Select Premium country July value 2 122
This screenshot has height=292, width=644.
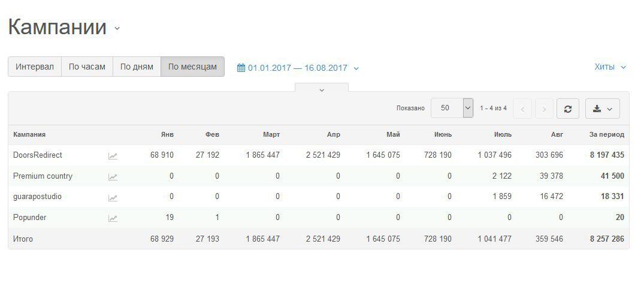(x=502, y=176)
